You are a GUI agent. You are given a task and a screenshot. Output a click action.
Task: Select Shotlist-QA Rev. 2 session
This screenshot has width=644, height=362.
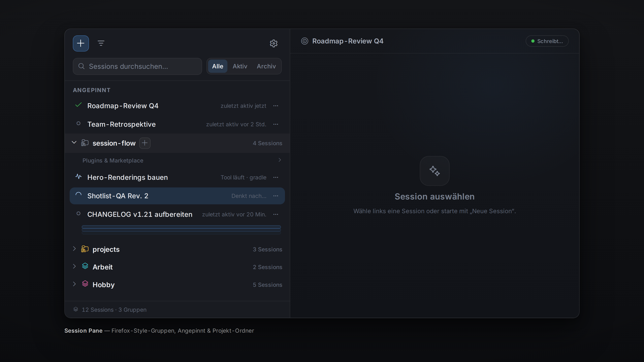click(x=177, y=196)
